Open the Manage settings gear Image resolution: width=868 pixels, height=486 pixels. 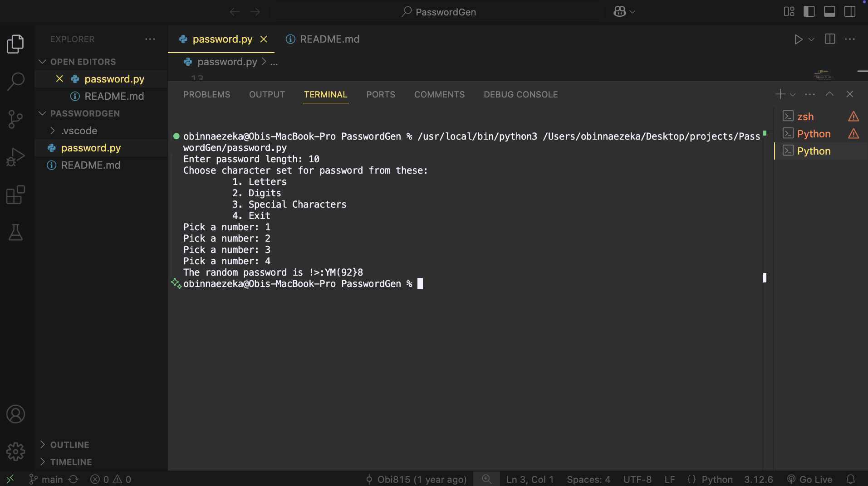click(16, 452)
